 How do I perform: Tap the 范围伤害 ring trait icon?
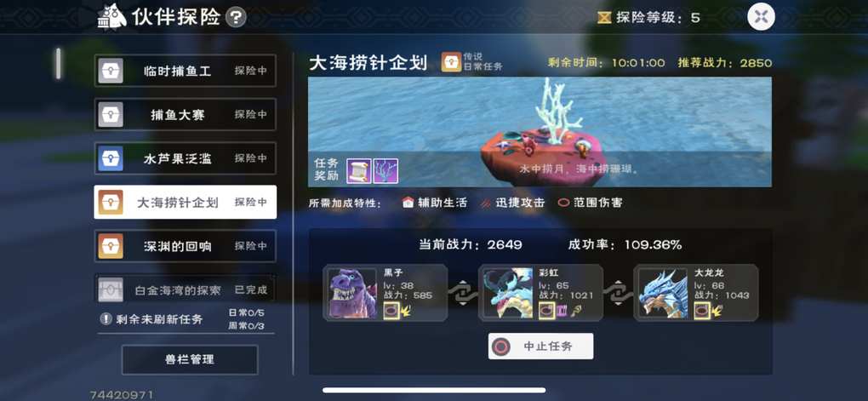tap(563, 203)
